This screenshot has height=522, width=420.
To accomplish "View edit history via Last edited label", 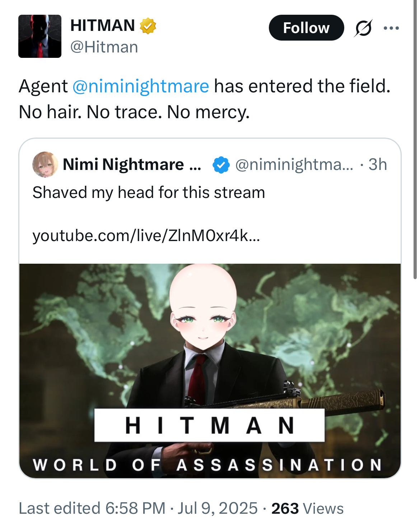I will (x=59, y=508).
